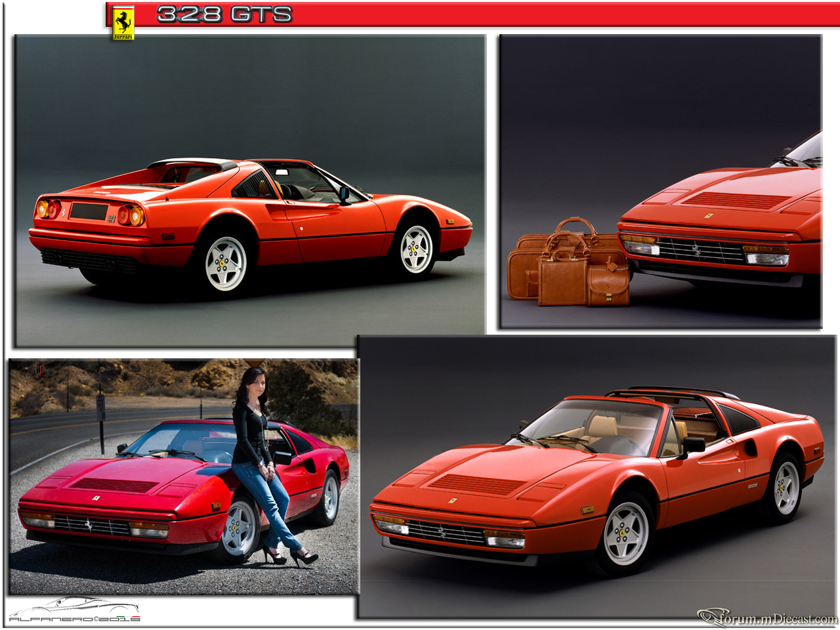Open the front three-quarter studio photo of the 328 GTS

pyautogui.click(x=597, y=477)
